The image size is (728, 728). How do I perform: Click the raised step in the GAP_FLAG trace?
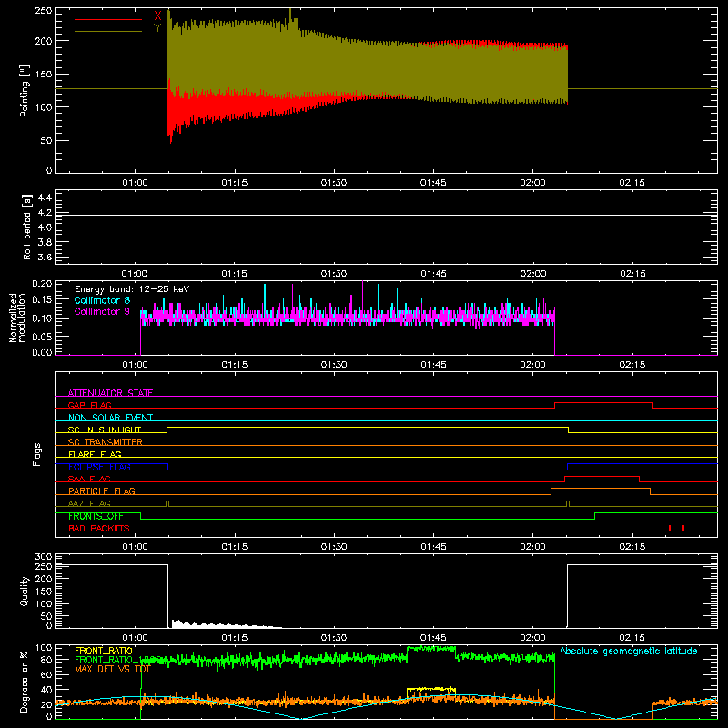[x=604, y=403]
